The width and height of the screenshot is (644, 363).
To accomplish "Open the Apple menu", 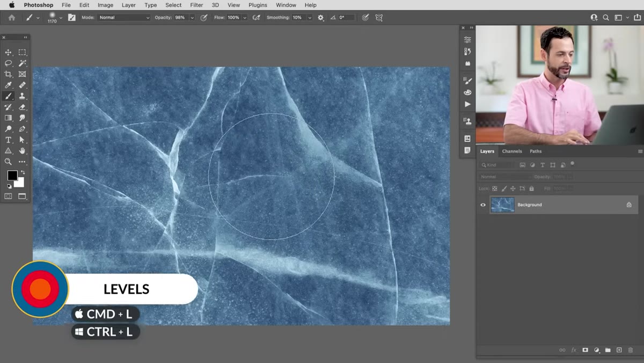I will coord(11,5).
